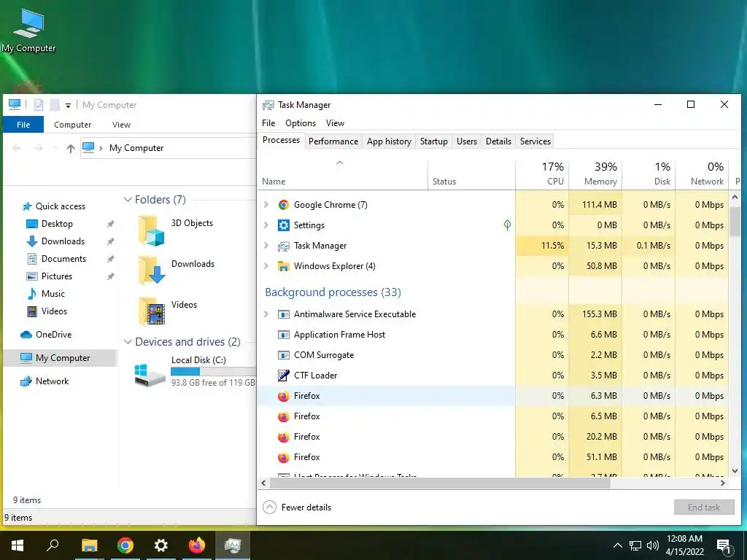The width and height of the screenshot is (747, 560).
Task: Sort by the CPU column header
Action: click(x=542, y=174)
